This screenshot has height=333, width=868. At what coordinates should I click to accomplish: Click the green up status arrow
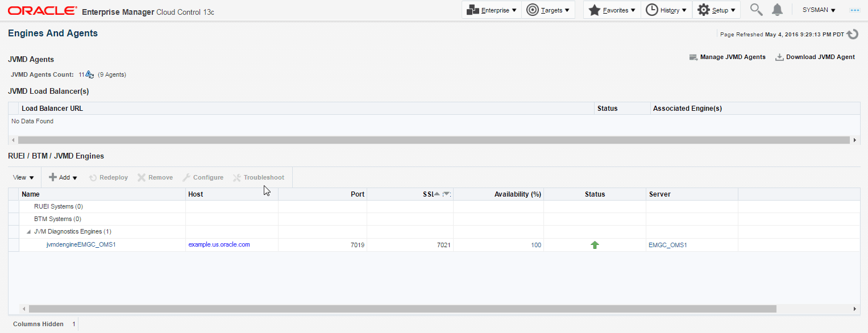click(x=595, y=245)
